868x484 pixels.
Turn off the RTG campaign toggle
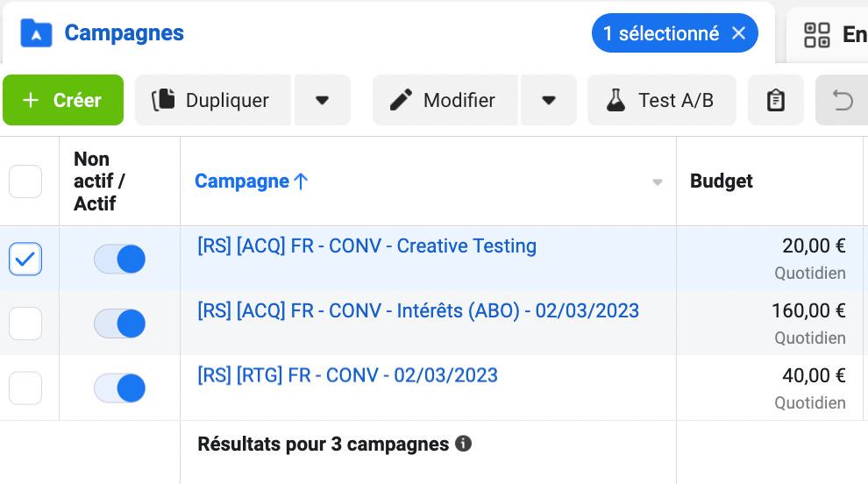click(x=119, y=388)
